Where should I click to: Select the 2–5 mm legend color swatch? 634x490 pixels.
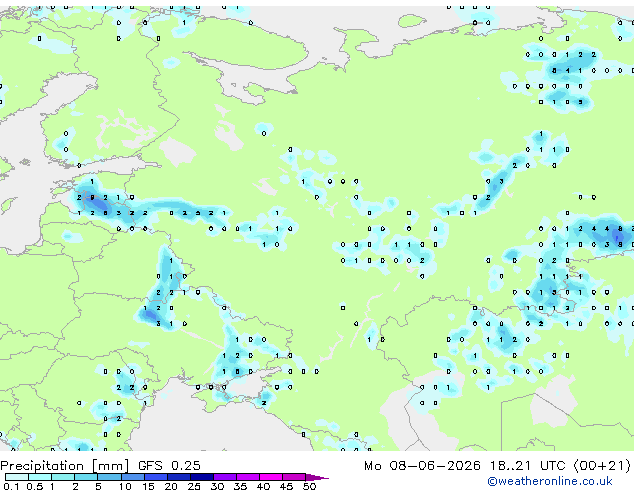pos(86,477)
